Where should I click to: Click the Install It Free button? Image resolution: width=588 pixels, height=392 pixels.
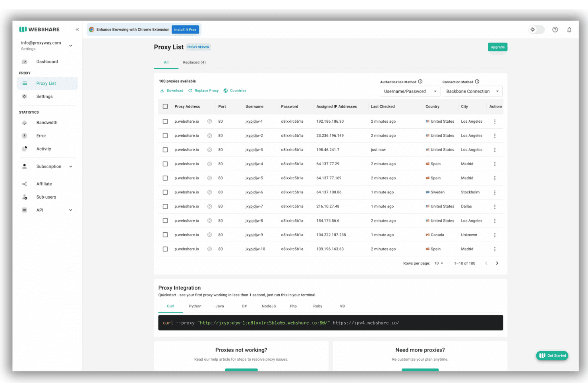pyautogui.click(x=185, y=29)
